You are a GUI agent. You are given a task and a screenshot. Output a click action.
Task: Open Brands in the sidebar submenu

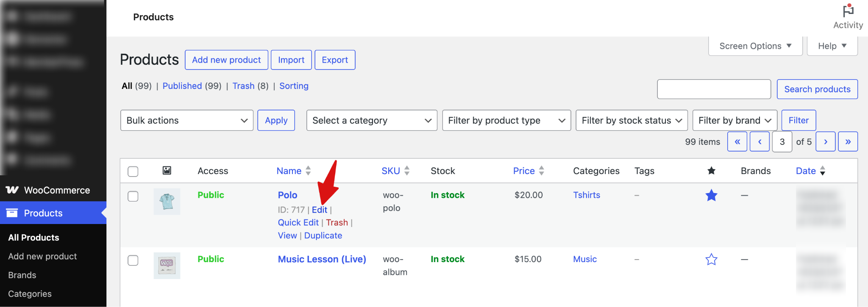[22, 275]
